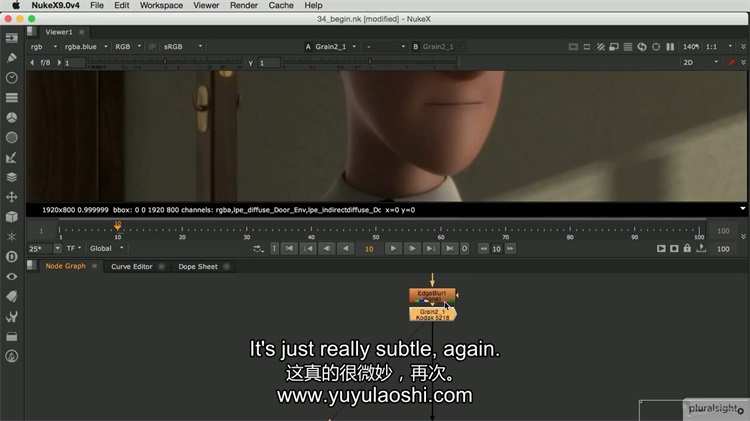The width and height of the screenshot is (750, 421).
Task: Click the gamma Y value field
Action: (269, 63)
